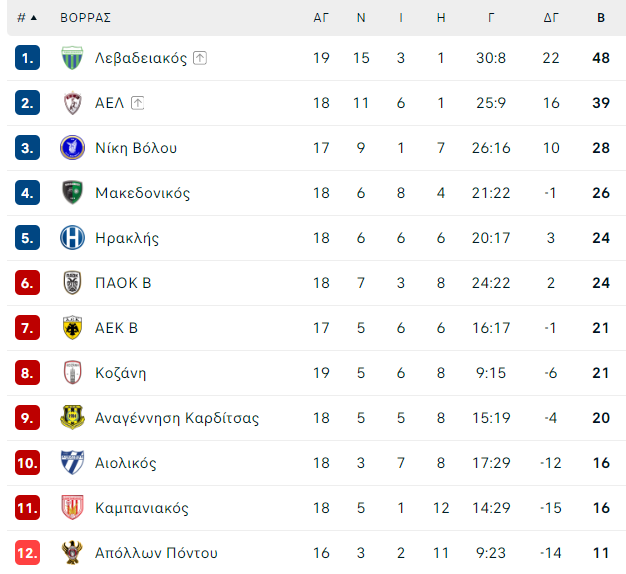Viewport: 626px width, 574px height.
Task: Open the Κοζάνη team page
Action: pyautogui.click(x=121, y=373)
